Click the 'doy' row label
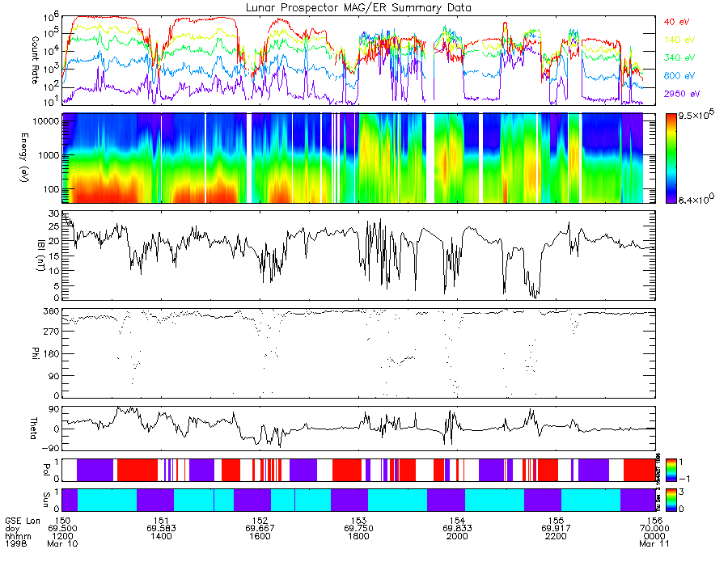 click(x=12, y=529)
